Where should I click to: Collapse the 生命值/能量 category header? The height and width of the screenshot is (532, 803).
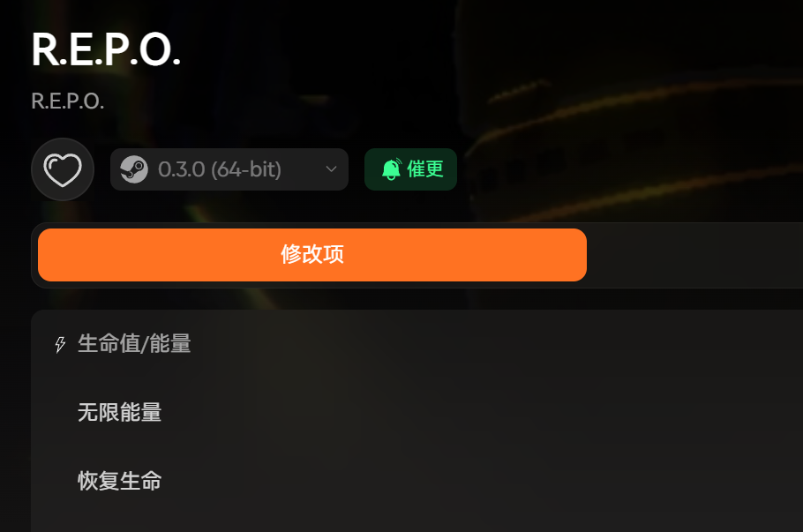(417, 344)
